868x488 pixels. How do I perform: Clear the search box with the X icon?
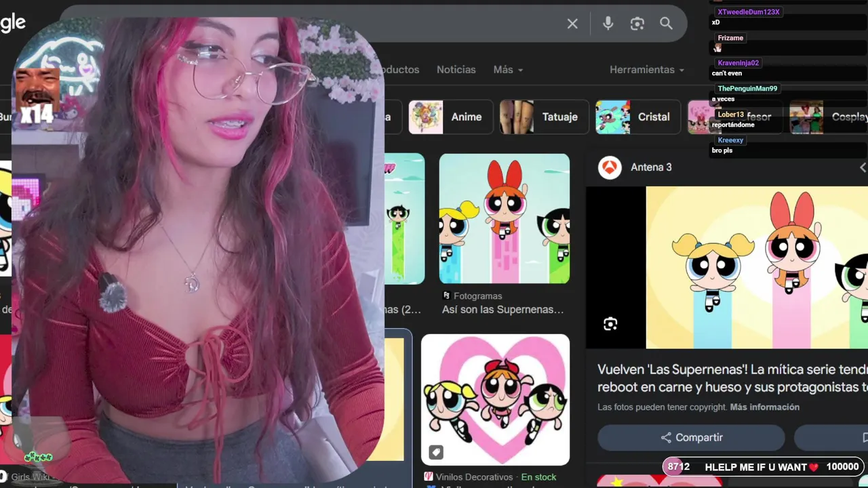click(572, 24)
